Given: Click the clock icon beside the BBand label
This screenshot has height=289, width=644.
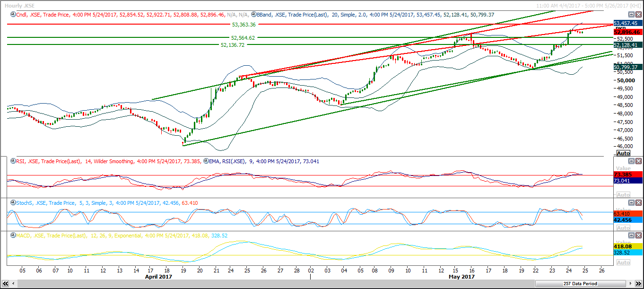Looking at the screenshot, I should pos(254,15).
